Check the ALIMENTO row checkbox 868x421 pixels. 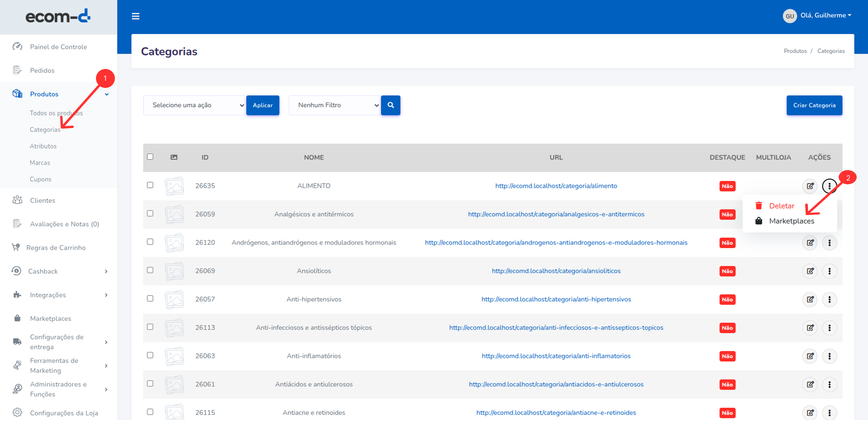(150, 185)
